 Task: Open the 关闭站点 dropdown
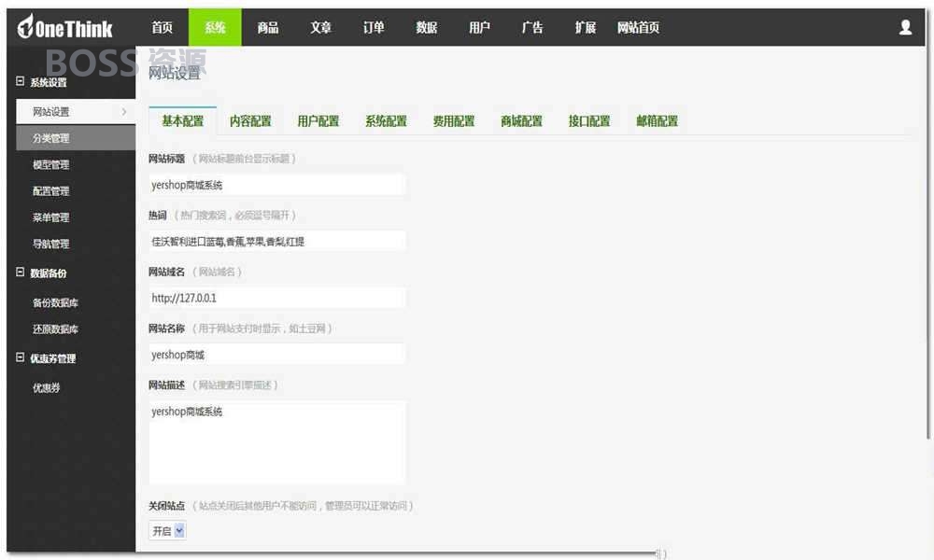click(x=167, y=531)
